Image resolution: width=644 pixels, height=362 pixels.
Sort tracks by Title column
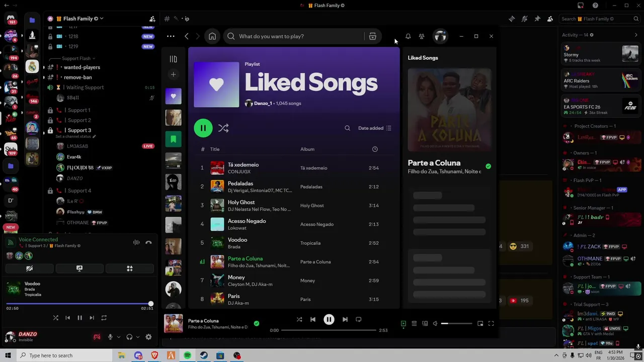pyautogui.click(x=215, y=149)
